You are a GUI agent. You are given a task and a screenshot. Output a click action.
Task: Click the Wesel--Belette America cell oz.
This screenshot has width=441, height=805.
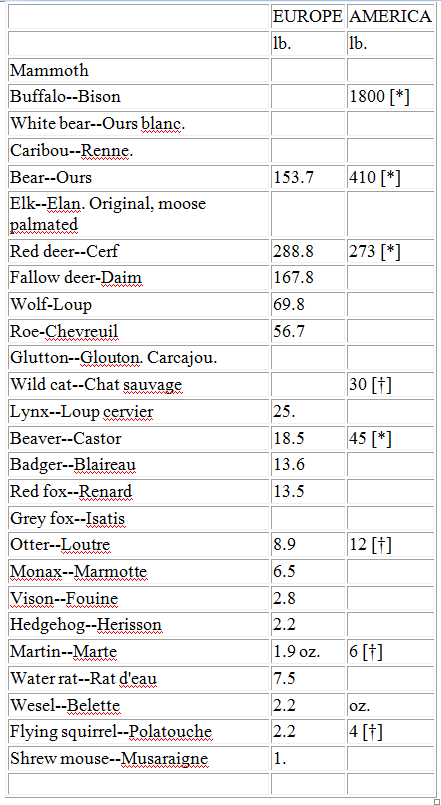390,706
